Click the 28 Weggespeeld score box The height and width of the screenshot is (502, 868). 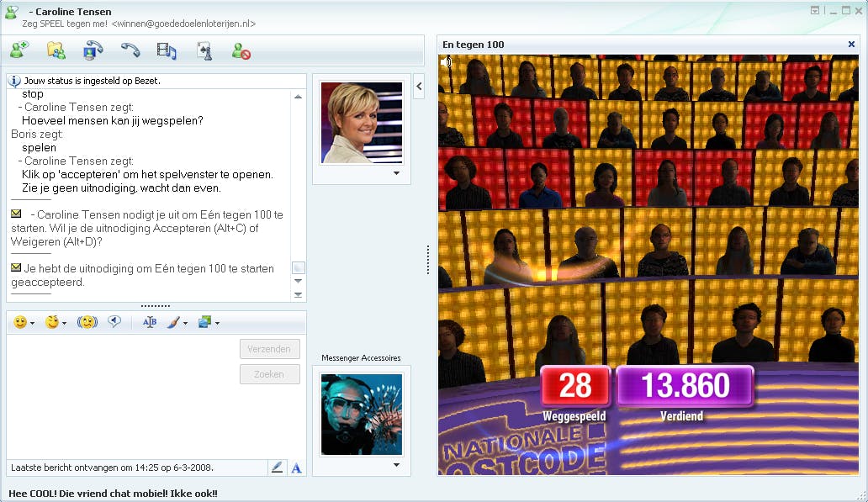[575, 386]
